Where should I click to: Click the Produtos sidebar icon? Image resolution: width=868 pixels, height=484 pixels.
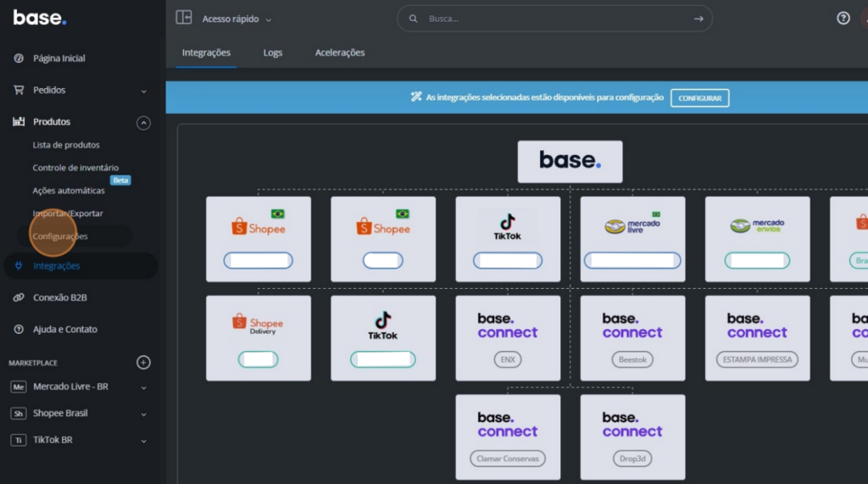pos(19,121)
